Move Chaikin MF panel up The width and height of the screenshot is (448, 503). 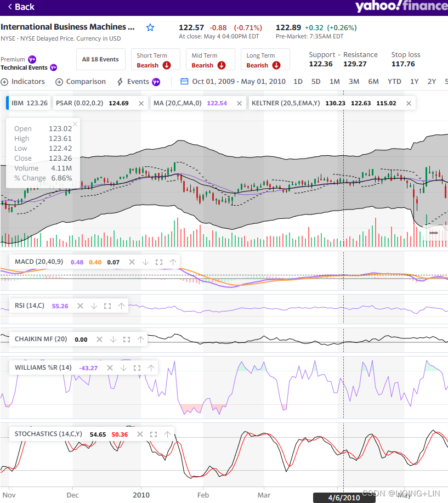(x=140, y=340)
